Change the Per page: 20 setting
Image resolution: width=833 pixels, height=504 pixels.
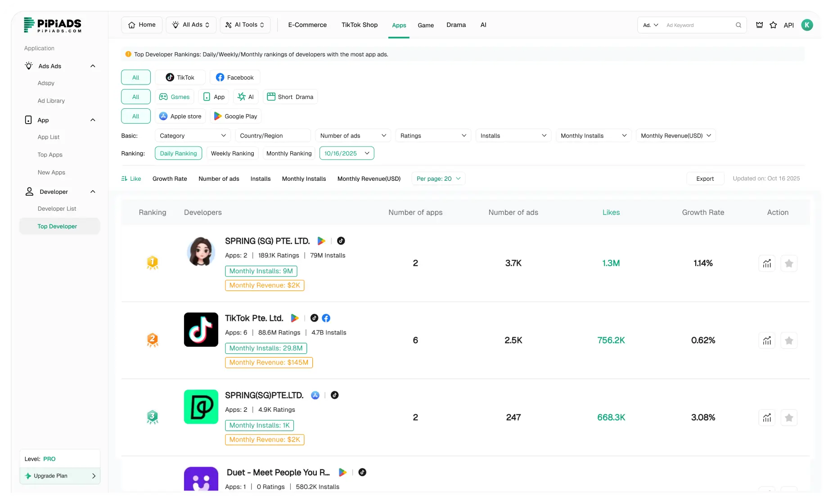[437, 178]
